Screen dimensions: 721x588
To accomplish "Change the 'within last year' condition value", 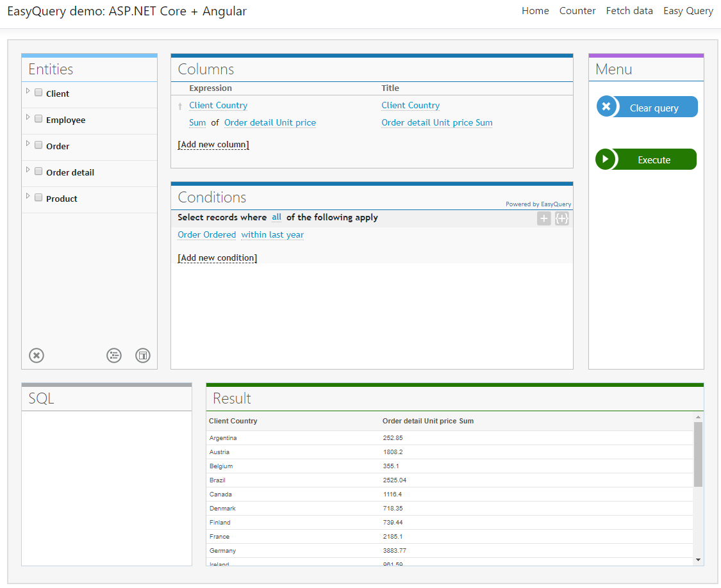I will (272, 234).
